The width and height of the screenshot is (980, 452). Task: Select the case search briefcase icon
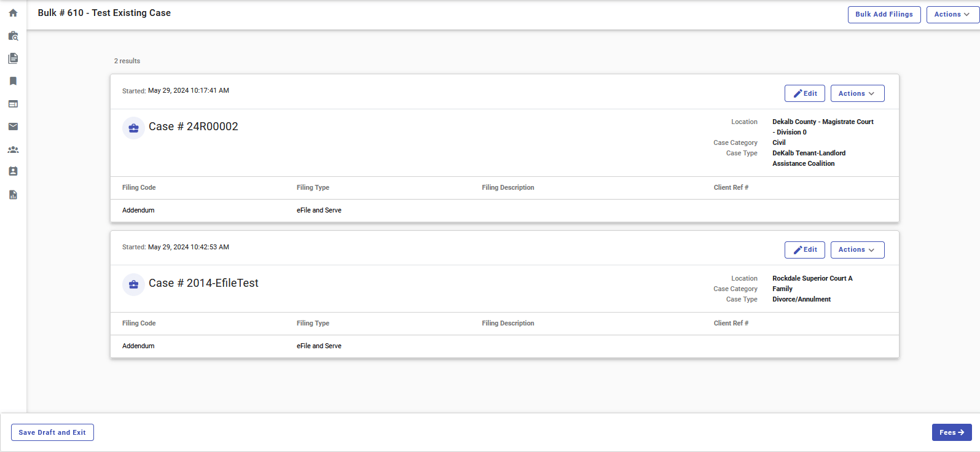tap(12, 36)
